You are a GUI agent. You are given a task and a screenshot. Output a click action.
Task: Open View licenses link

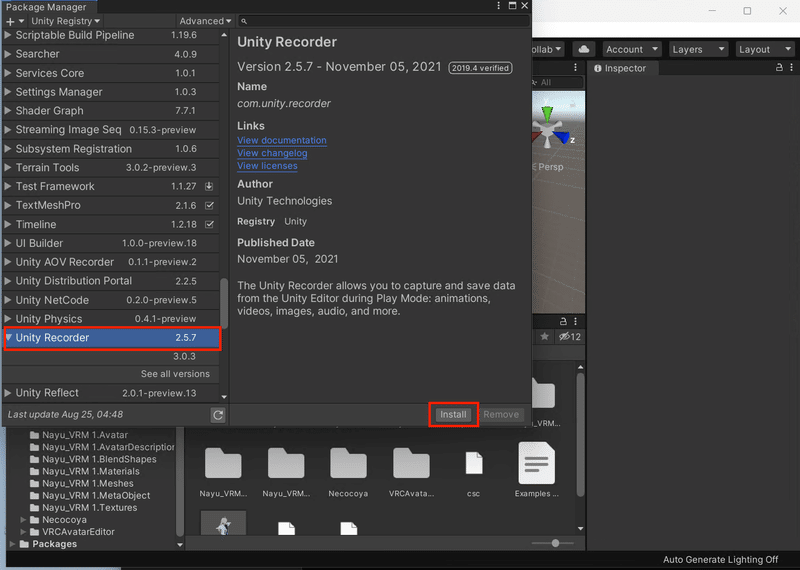click(x=267, y=166)
